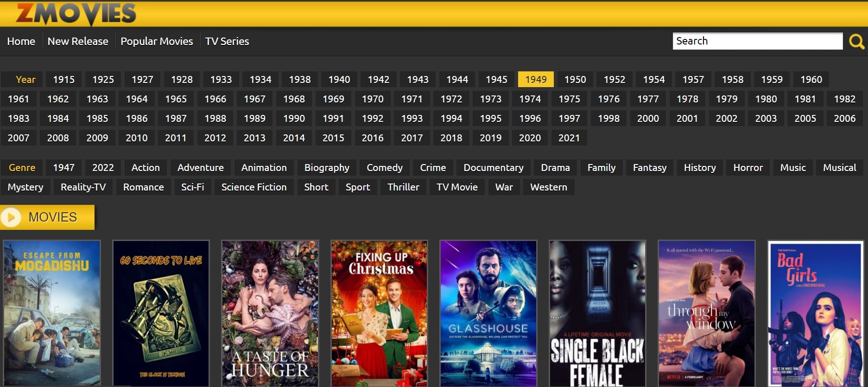868x387 pixels.
Task: Select TV Movie genre
Action: (457, 187)
